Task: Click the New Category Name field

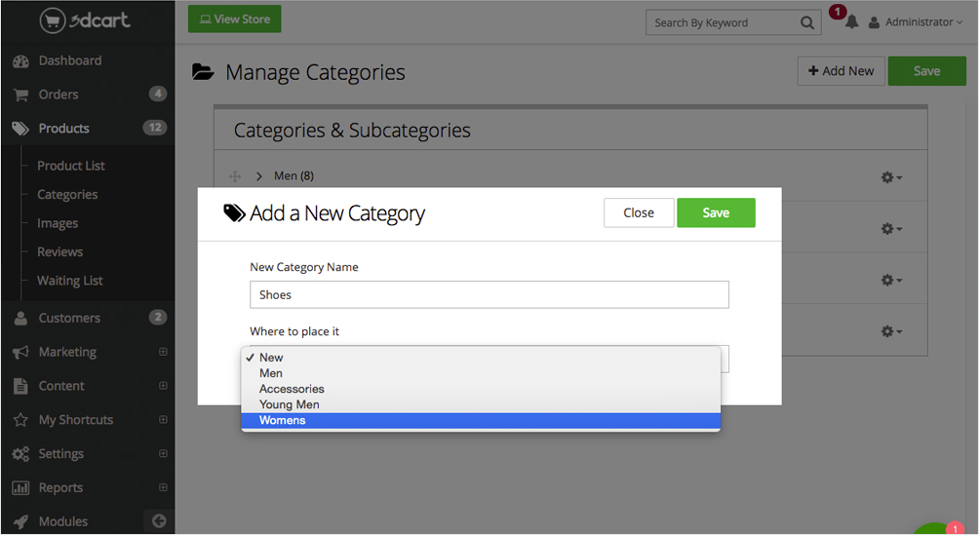Action: pos(489,294)
